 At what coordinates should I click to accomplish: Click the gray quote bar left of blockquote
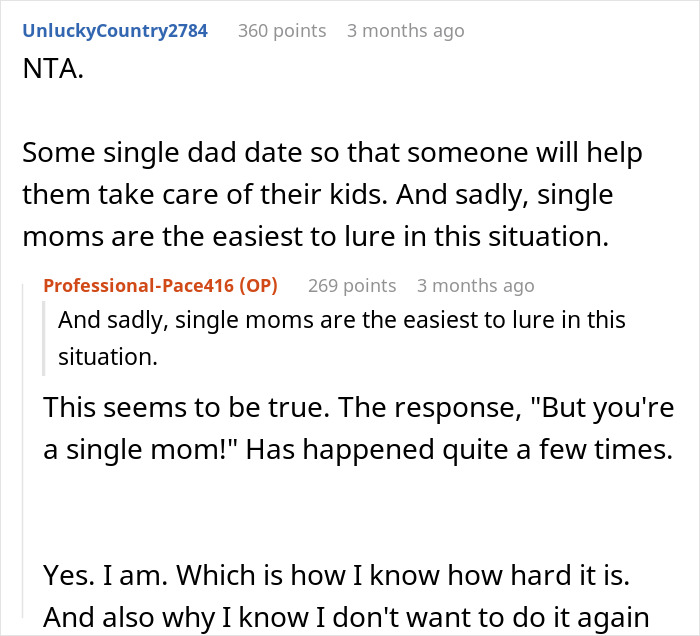click(46, 334)
